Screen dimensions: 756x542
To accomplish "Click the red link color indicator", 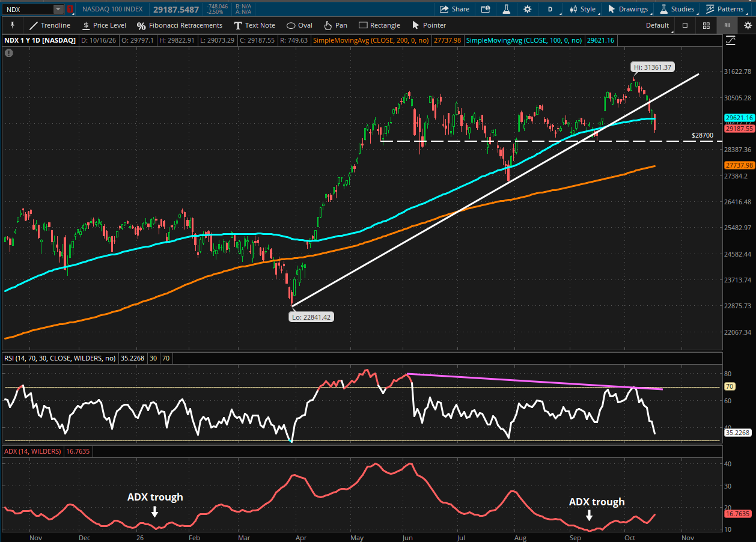I will click(70, 9).
